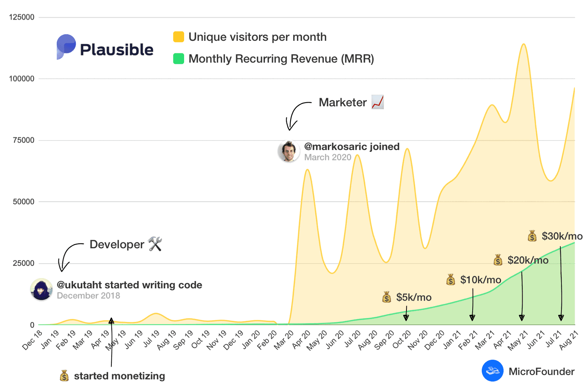Click the money bag icon beside $10k/mo
The image size is (588, 391).
451,280
